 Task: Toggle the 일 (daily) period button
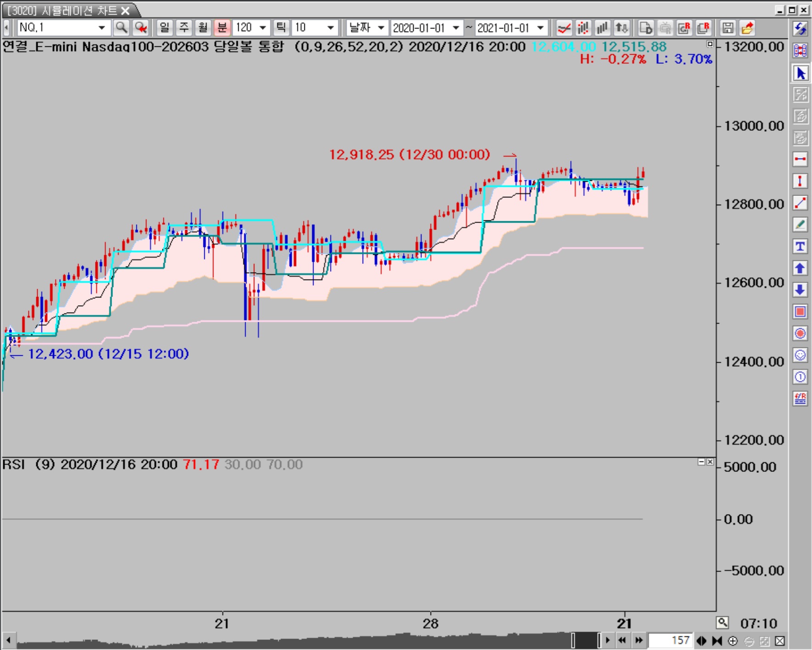tap(164, 28)
